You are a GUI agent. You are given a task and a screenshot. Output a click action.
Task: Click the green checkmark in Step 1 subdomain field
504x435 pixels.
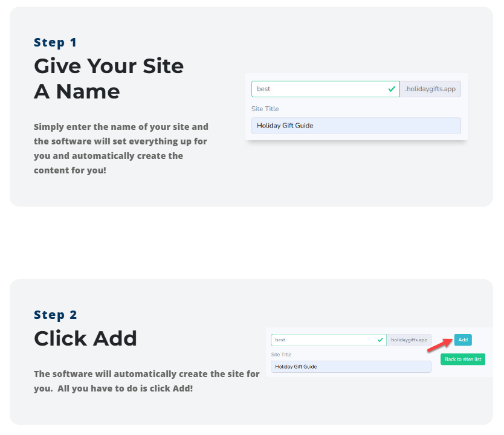[392, 89]
